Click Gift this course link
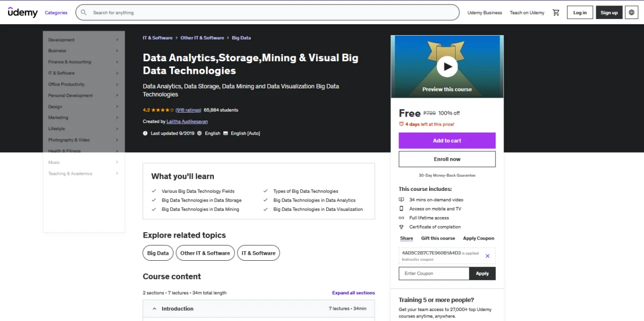This screenshot has height=321, width=644. 438,238
